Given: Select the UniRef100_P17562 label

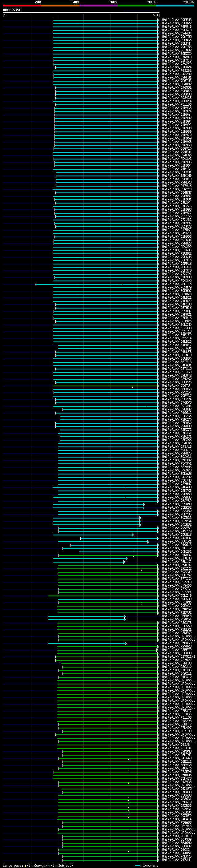Looking at the screenshot, I should coord(176,230).
